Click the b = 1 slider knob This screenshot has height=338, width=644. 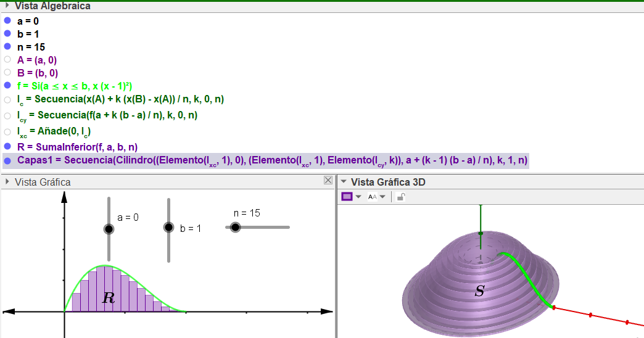(168, 227)
